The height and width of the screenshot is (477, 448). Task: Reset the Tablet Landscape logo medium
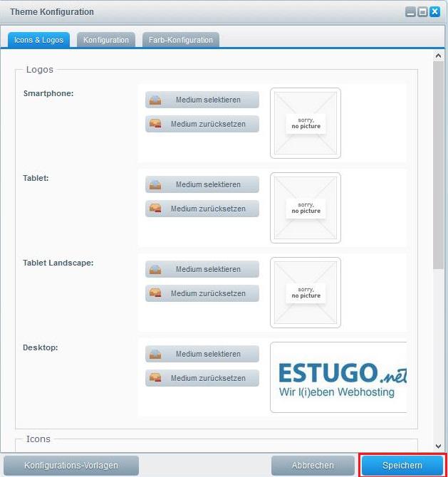(202, 293)
